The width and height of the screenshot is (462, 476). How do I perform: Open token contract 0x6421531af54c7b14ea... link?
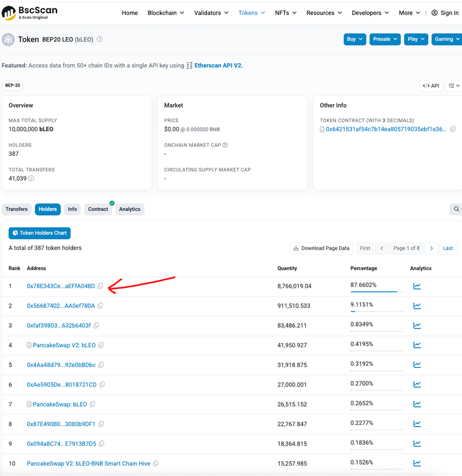(x=386, y=129)
